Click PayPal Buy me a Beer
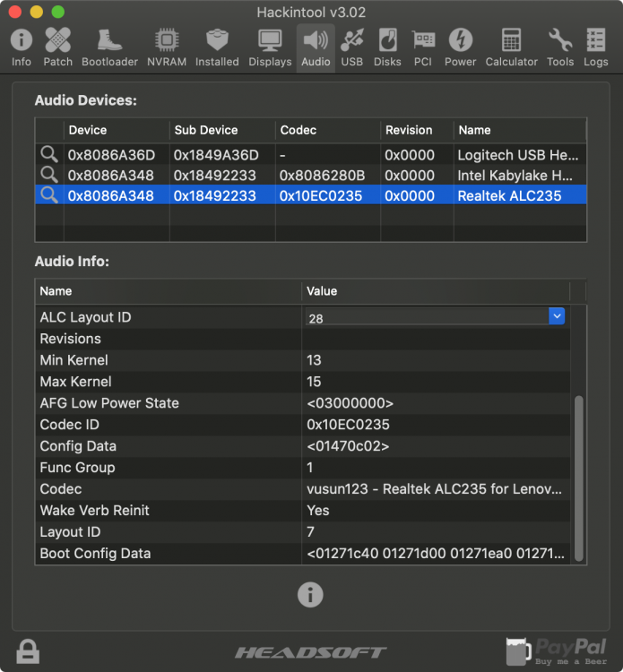Viewport: 623px width, 672px height. tap(557, 651)
